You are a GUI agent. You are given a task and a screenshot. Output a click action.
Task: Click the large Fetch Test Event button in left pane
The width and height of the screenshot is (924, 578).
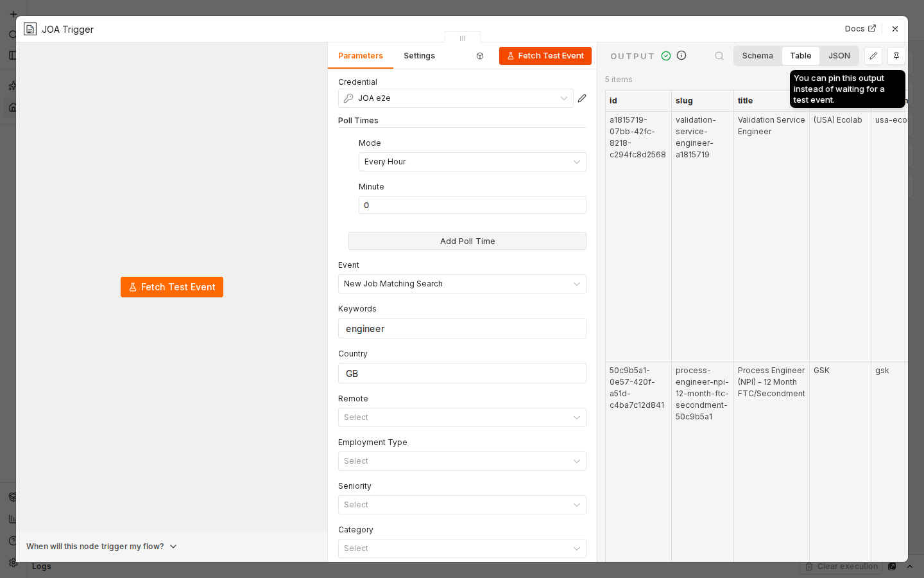pyautogui.click(x=172, y=287)
